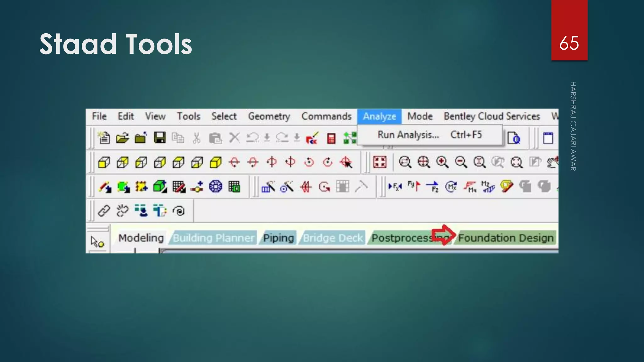Click the yellow and red beam section icon
Image resolution: width=644 pixels, height=362 pixels.
pyautogui.click(x=507, y=186)
